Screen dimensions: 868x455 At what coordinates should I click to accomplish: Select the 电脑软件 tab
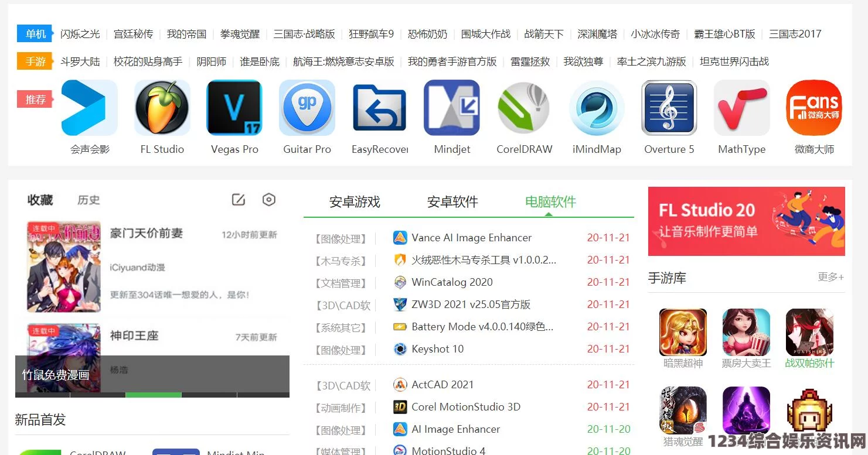tap(550, 202)
